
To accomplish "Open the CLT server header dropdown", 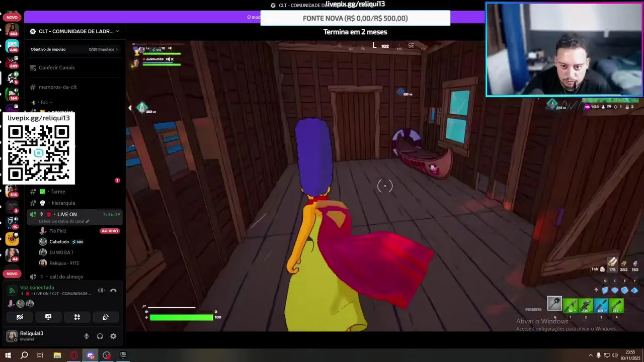I will (74, 31).
